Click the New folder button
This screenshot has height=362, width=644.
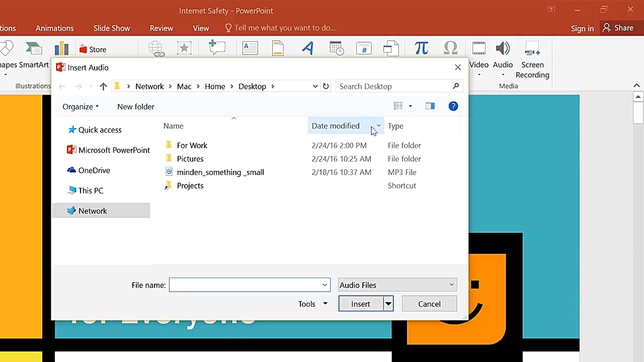(136, 107)
